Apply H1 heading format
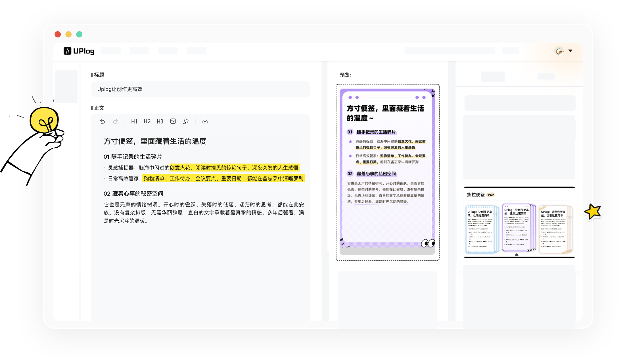Screen dimensions: 623x364 point(134,122)
